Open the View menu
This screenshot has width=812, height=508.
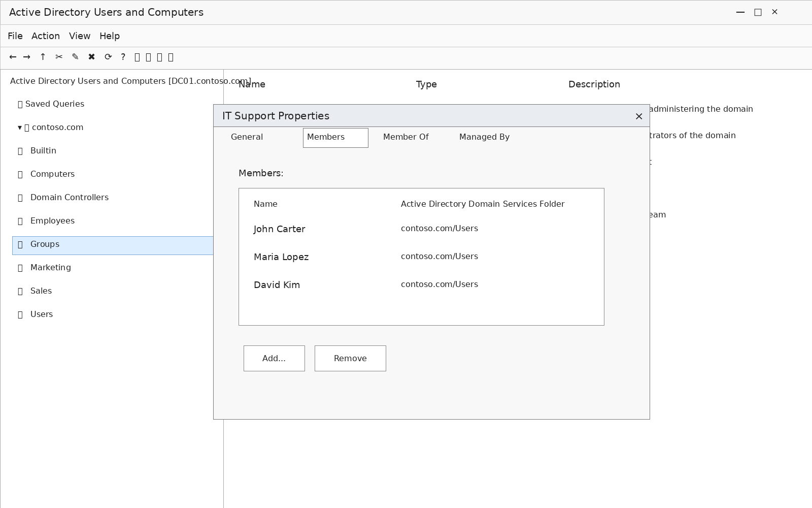(x=80, y=36)
